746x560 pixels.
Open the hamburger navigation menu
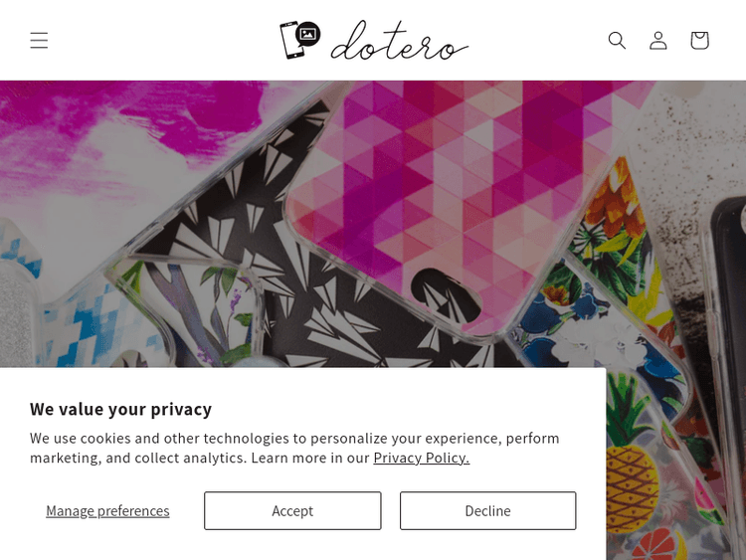(39, 40)
